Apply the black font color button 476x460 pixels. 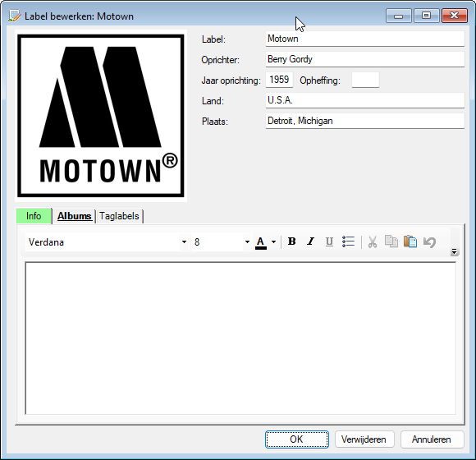[261, 242]
